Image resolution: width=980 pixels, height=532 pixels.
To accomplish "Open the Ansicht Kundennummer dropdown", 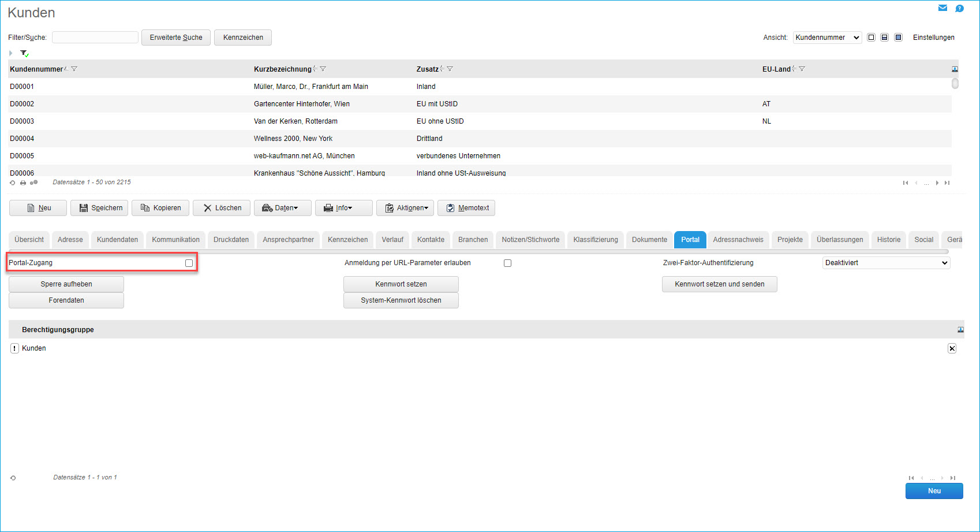I will (x=827, y=38).
